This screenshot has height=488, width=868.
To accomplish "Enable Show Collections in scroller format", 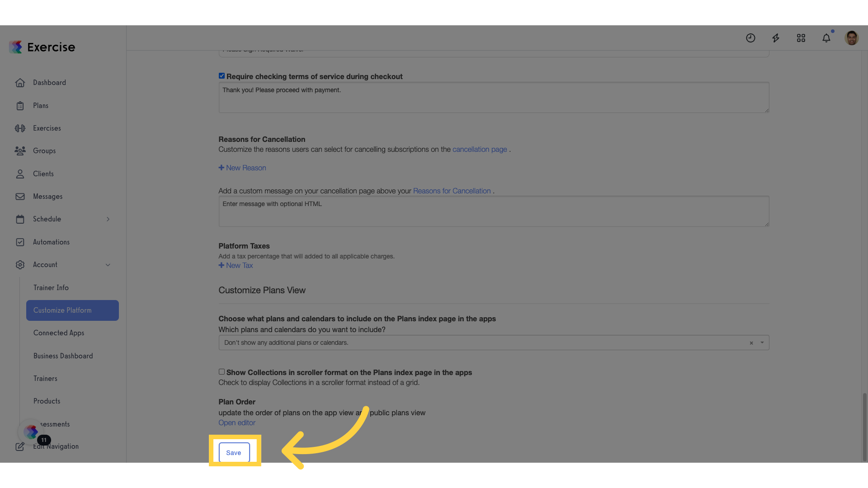I will point(222,372).
